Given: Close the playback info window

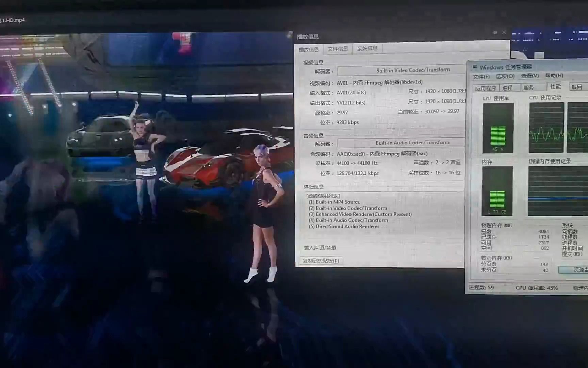Looking at the screenshot, I should [504, 32].
